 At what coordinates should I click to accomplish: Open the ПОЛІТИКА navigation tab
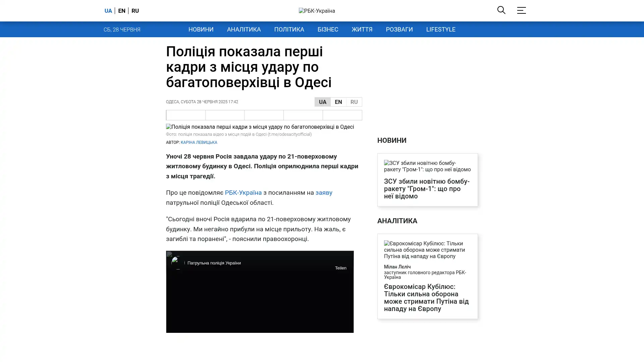[x=289, y=29]
